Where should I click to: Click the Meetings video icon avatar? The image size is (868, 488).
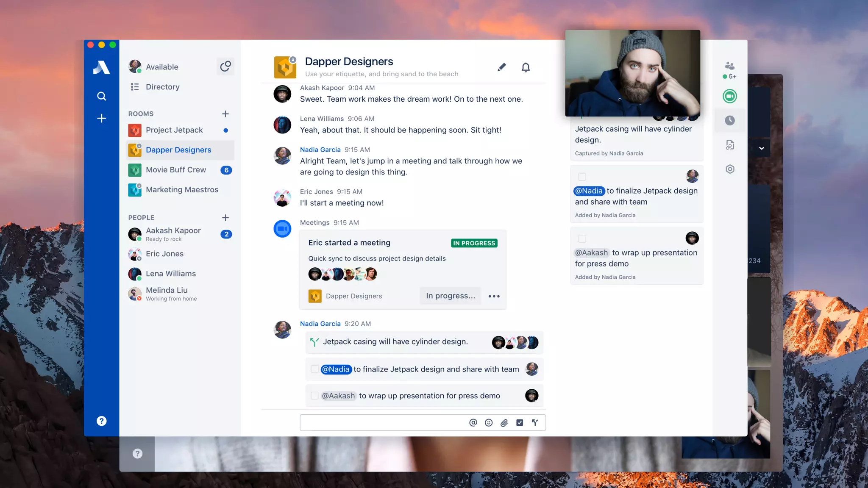[282, 229]
